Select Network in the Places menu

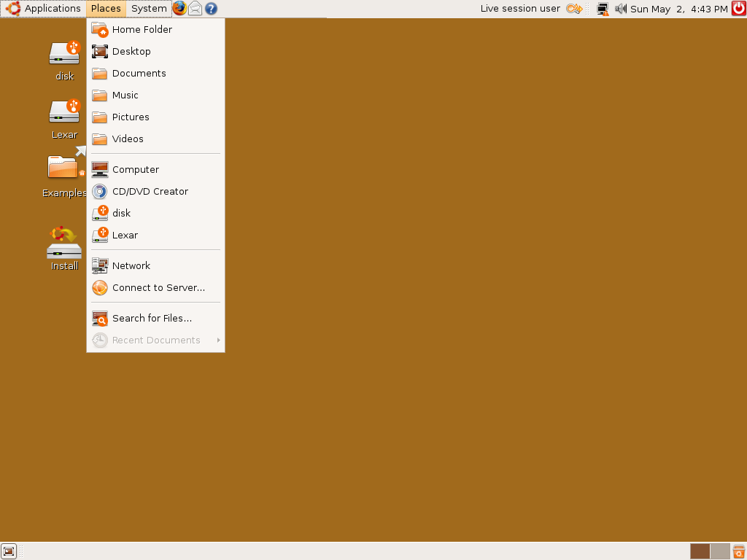click(156, 265)
